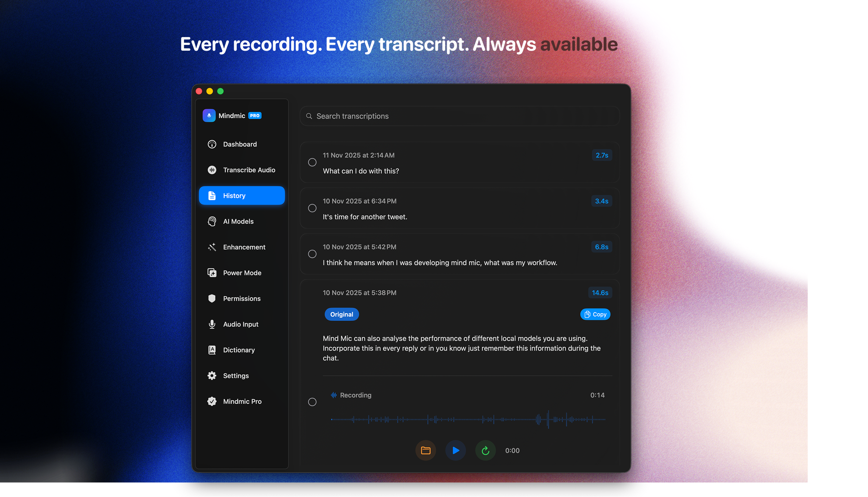Open the recording folder icon below the waveform

(425, 450)
